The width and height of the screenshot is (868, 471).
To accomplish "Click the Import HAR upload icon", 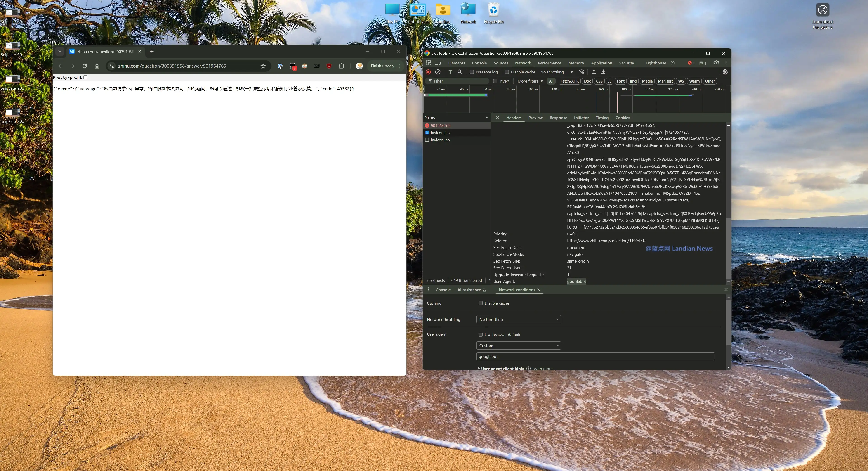I will tap(594, 72).
